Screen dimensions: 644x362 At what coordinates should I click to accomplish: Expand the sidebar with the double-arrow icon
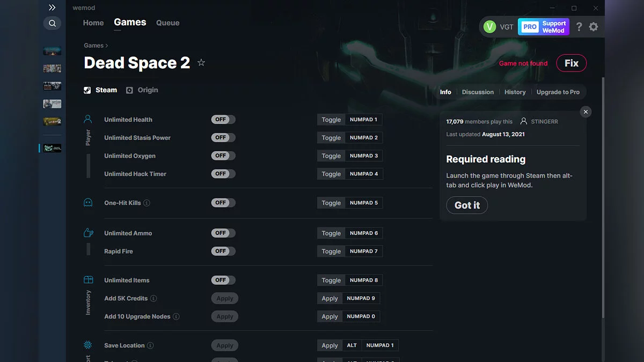point(52,8)
